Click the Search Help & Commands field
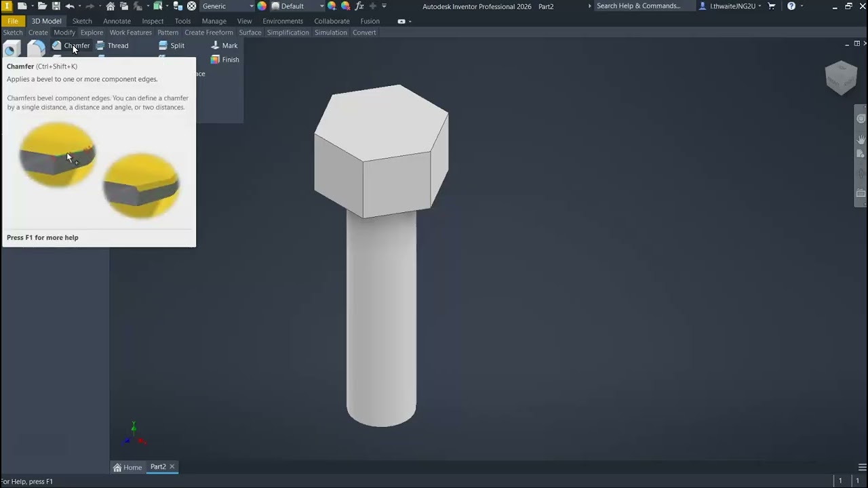 pyautogui.click(x=644, y=6)
